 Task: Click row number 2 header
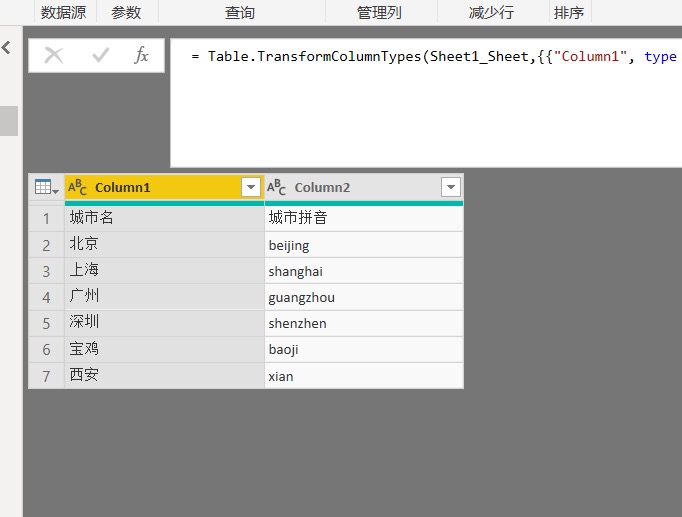click(47, 245)
